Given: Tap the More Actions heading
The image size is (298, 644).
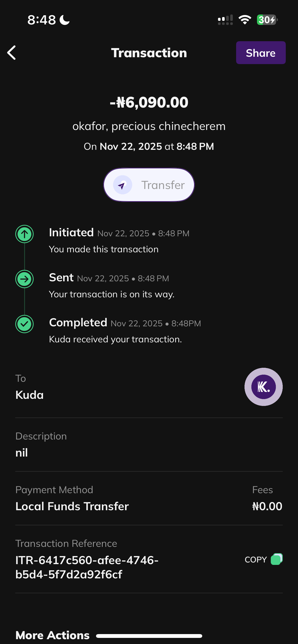Looking at the screenshot, I should point(52,635).
